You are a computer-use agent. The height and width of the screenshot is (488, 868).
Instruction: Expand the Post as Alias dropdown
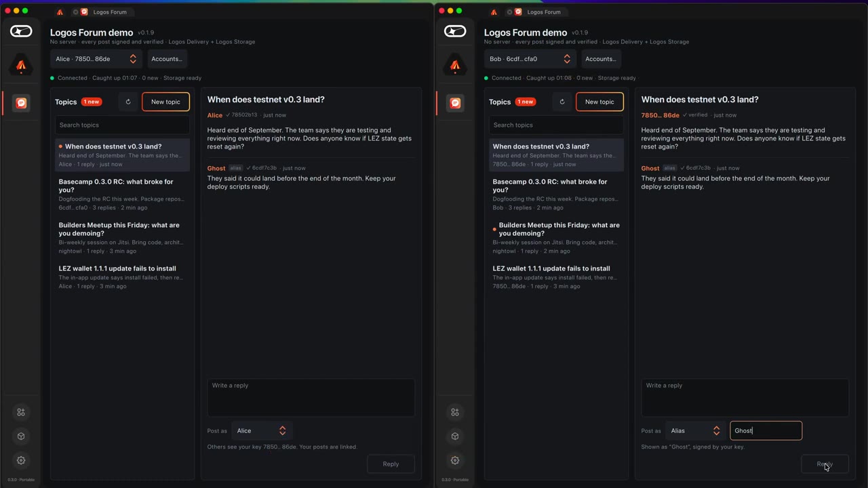coord(695,430)
